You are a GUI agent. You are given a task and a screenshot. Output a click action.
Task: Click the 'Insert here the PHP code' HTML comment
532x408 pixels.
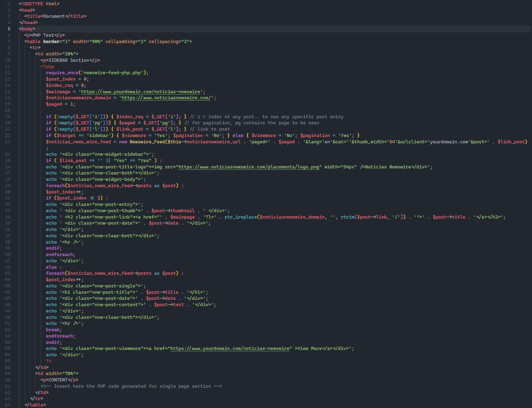(131, 386)
